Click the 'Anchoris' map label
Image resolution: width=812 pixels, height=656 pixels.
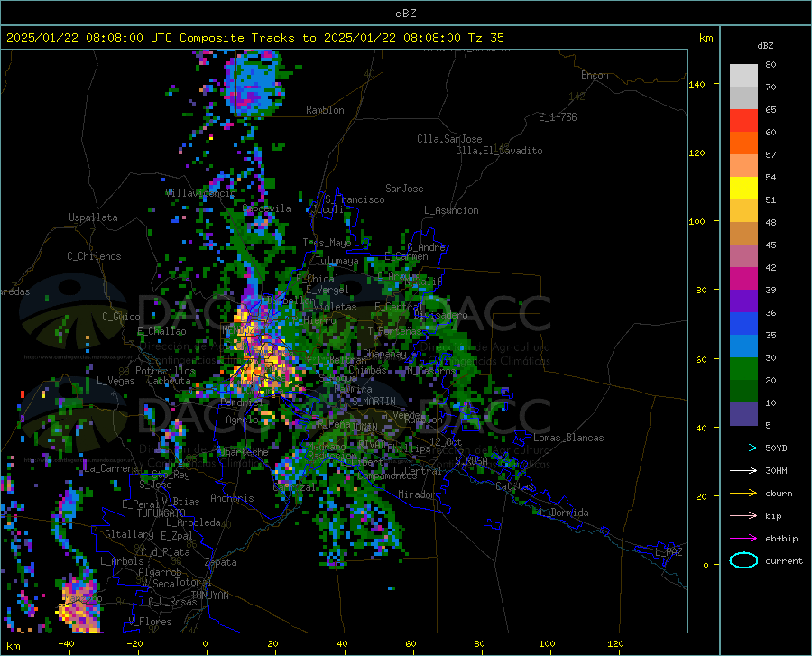(232, 498)
